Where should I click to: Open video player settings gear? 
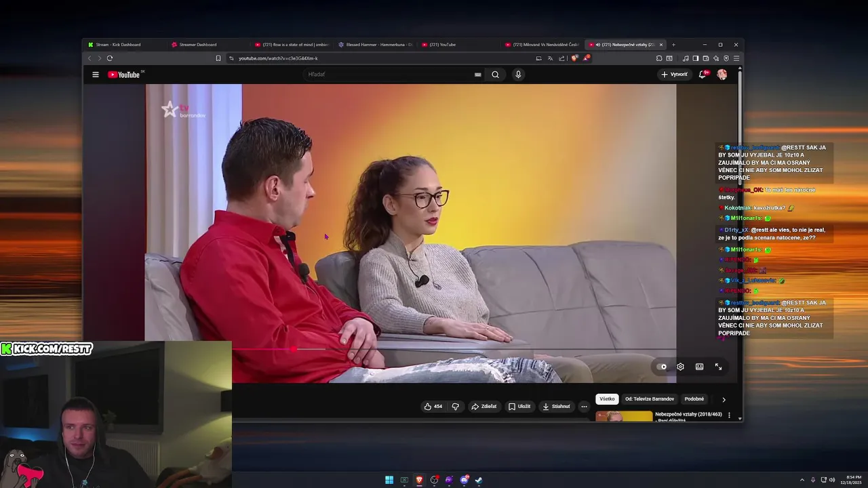680,367
